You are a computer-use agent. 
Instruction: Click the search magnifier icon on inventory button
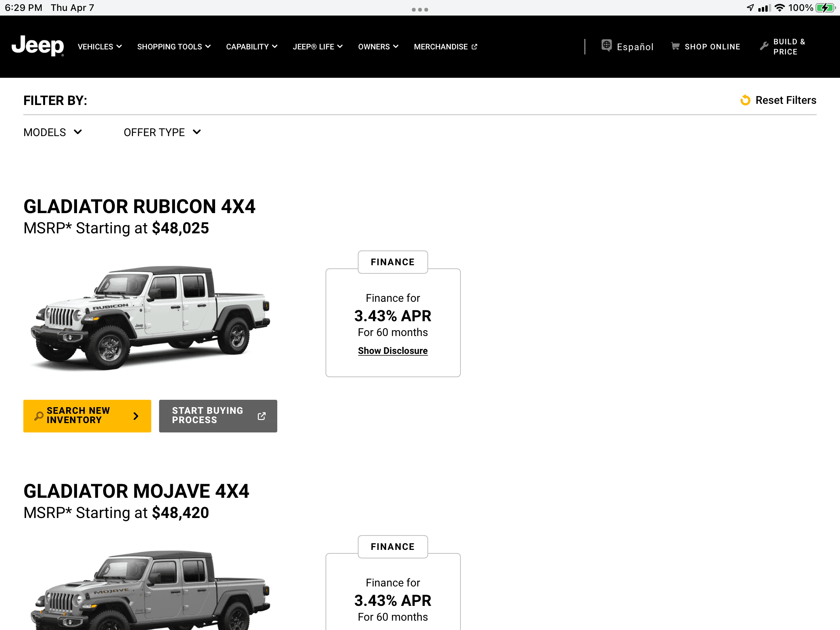coord(39,416)
